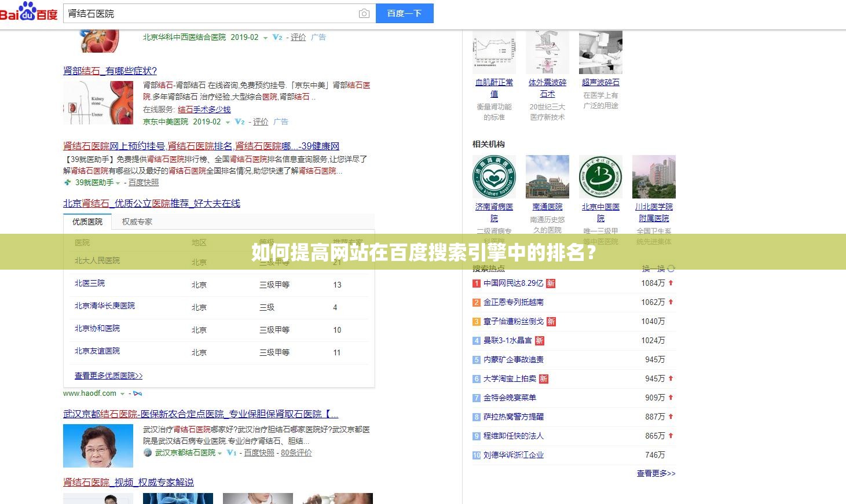Click 评价 link beside 京东中美医院
Image resolution: width=846 pixels, height=504 pixels.
click(261, 122)
